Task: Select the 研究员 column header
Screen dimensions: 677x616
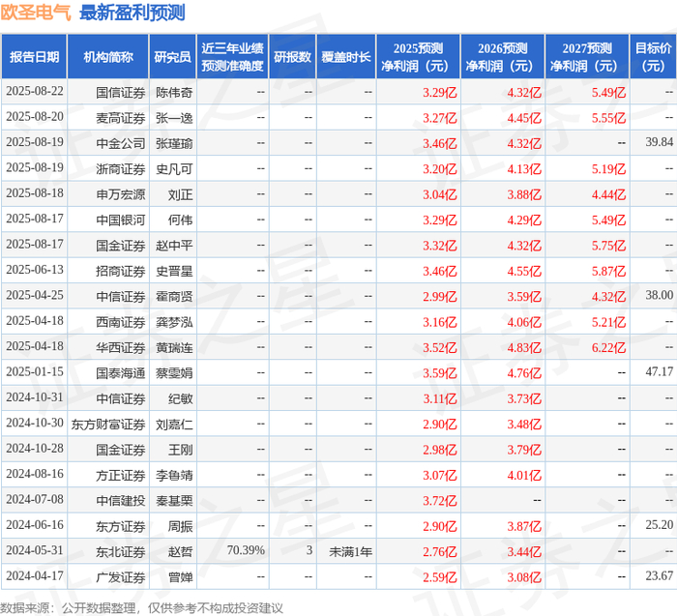Action: pos(173,57)
